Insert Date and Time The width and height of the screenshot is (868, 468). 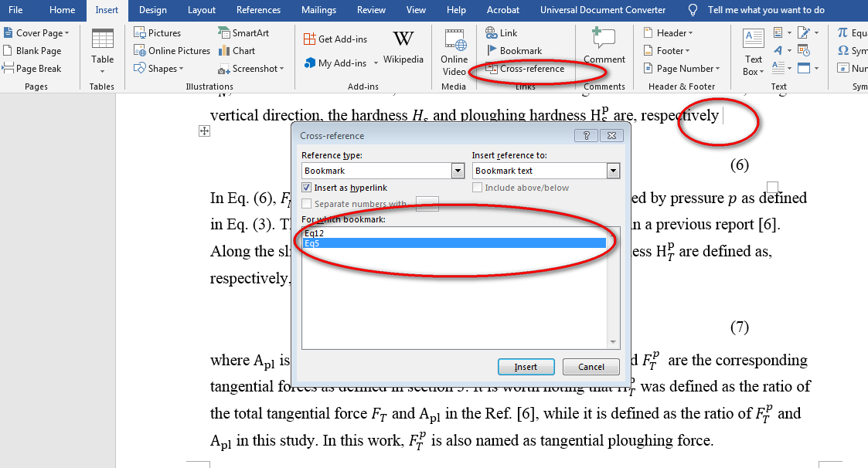804,51
